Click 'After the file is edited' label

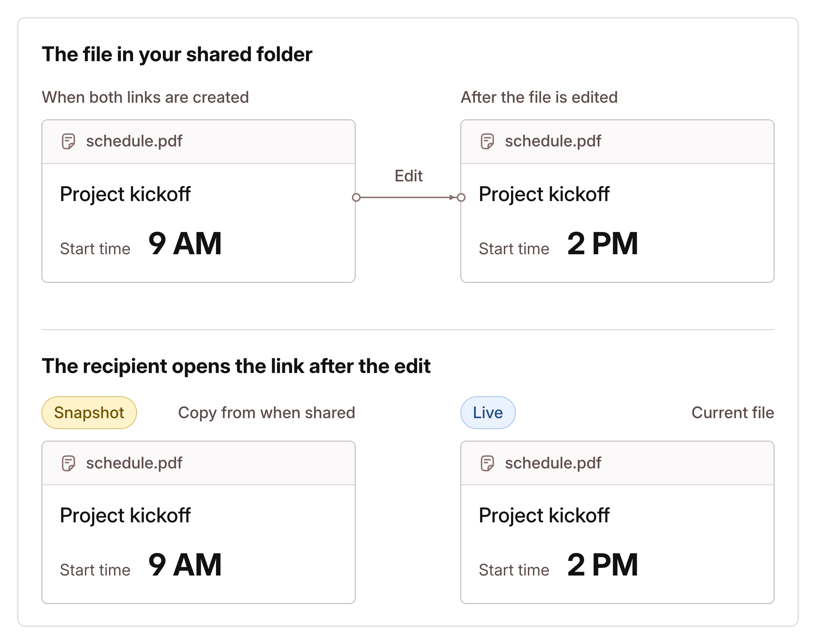pyautogui.click(x=539, y=97)
